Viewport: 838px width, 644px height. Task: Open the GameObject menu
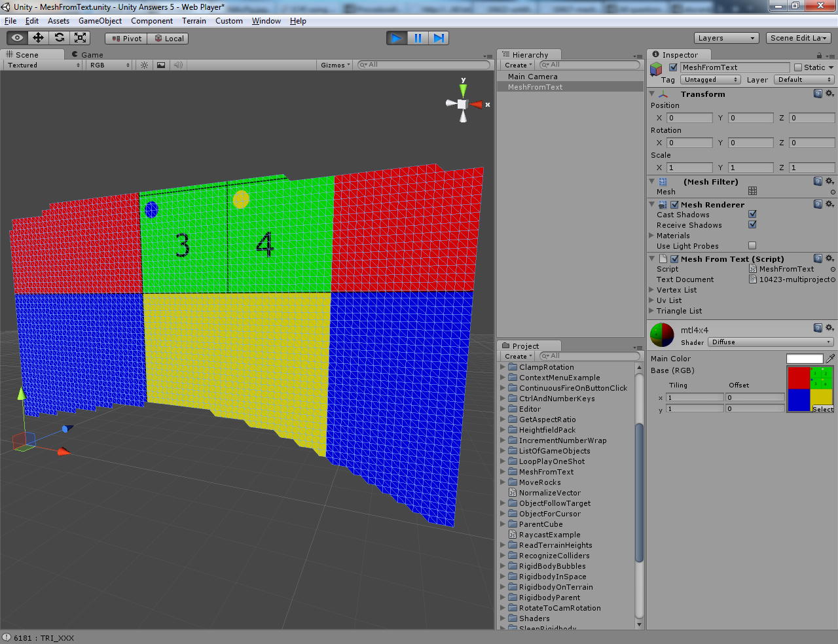(100, 21)
